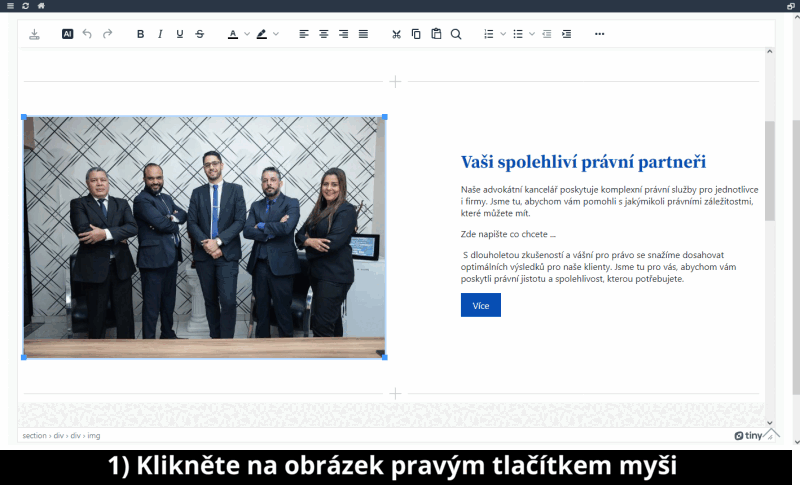
Task: Undo the last edit
Action: (x=87, y=34)
